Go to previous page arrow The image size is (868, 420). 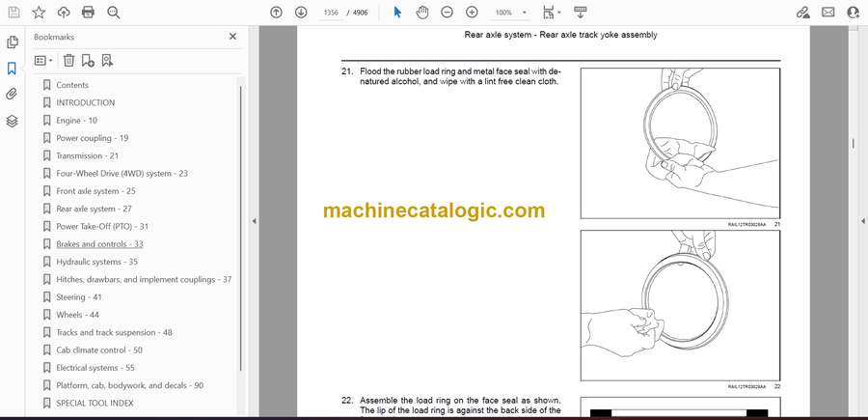[x=276, y=13]
